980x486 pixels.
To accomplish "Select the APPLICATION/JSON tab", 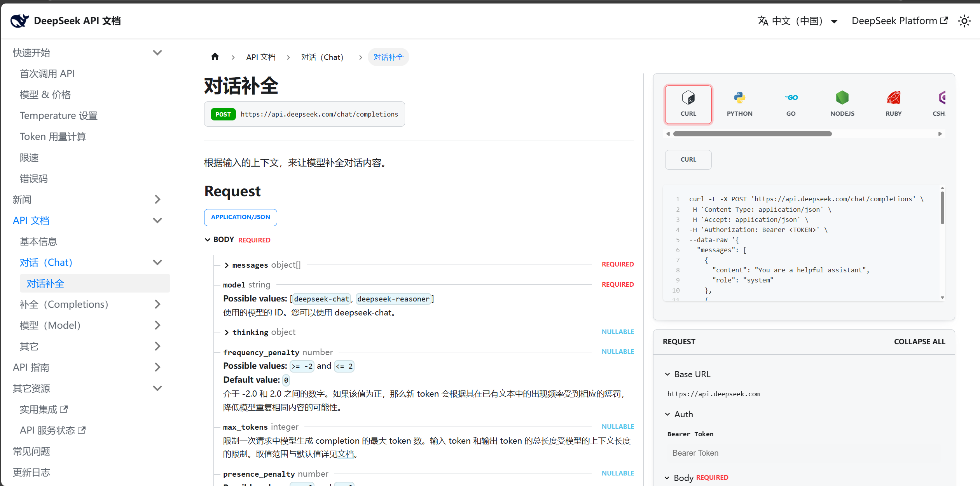I will point(240,217).
